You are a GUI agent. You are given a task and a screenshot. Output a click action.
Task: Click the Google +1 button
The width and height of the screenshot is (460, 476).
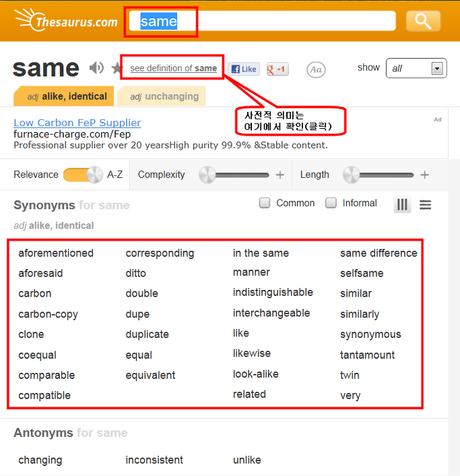pos(277,69)
